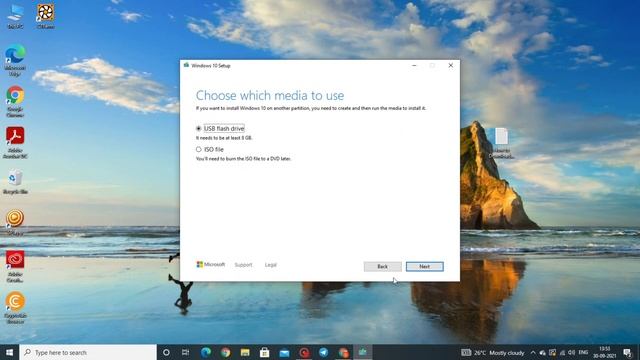Select the orange play-circle desktop shortcut
Viewport: 640px width, 360px height.
15,222
